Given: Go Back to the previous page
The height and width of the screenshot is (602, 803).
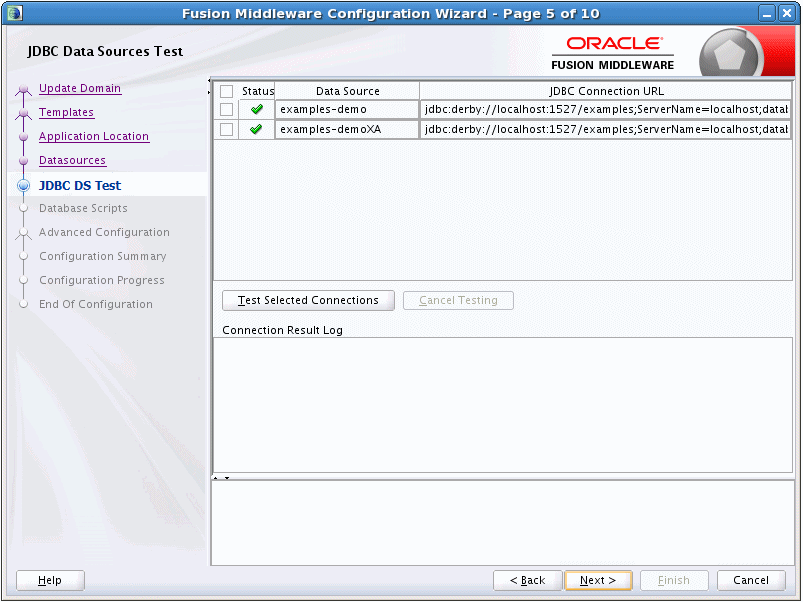Looking at the screenshot, I should click(x=527, y=580).
